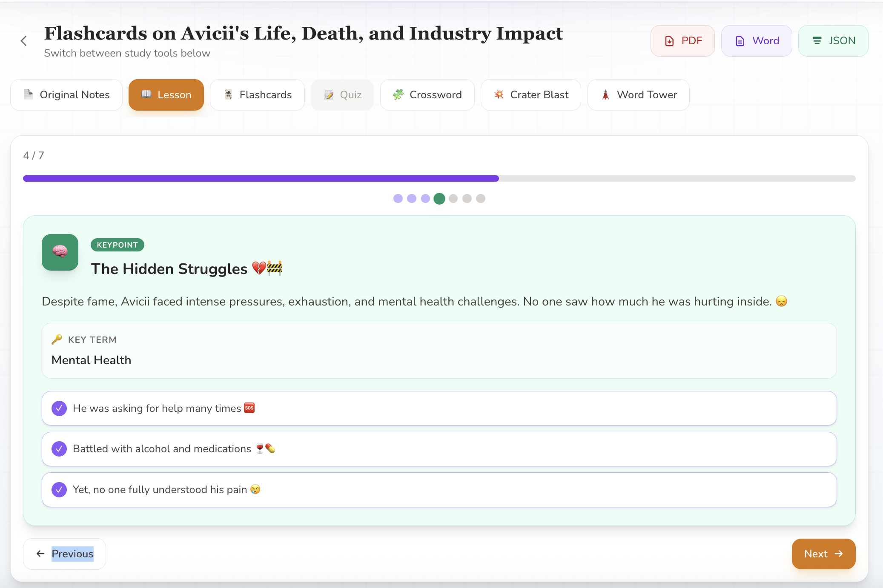Click the key icon beside KEY TERM

57,340
